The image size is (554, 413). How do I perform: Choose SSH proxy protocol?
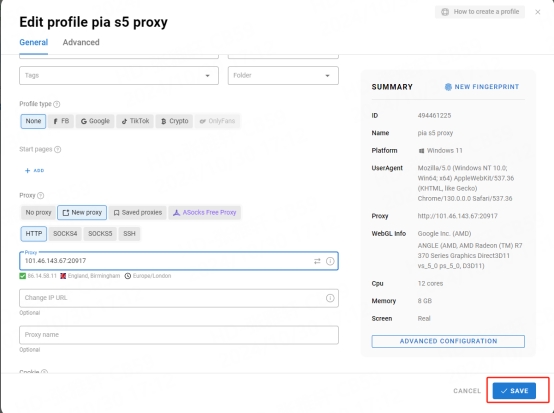(129, 234)
